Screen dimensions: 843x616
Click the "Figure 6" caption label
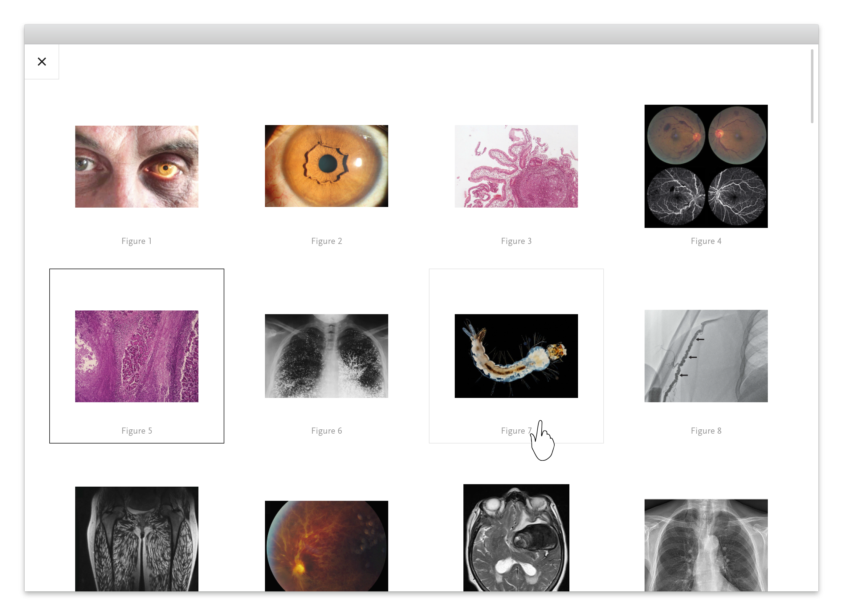click(x=326, y=431)
